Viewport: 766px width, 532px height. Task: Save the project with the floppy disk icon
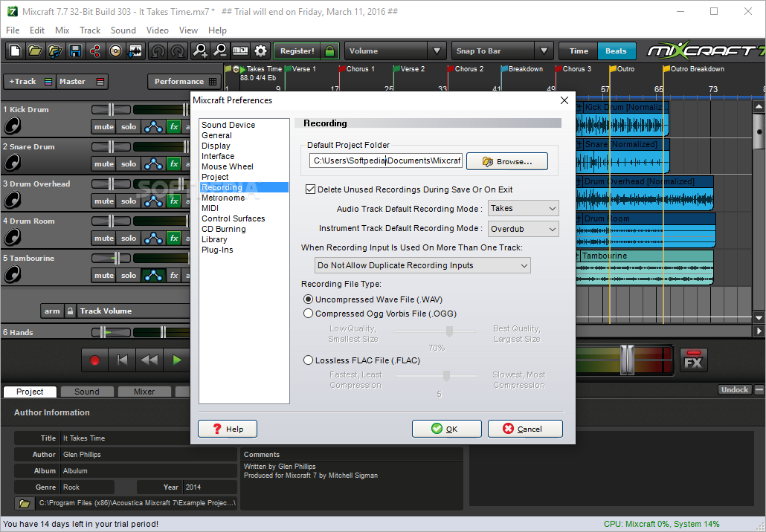pyautogui.click(x=75, y=51)
